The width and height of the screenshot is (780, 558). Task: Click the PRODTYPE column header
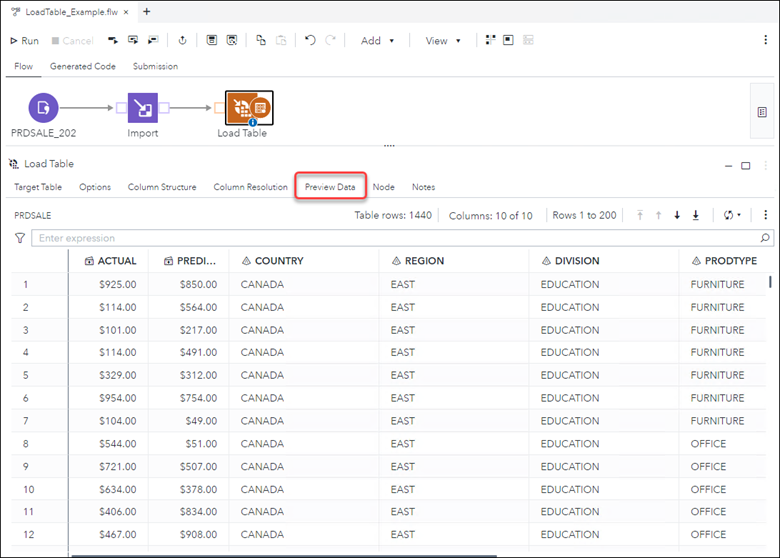pos(724,261)
